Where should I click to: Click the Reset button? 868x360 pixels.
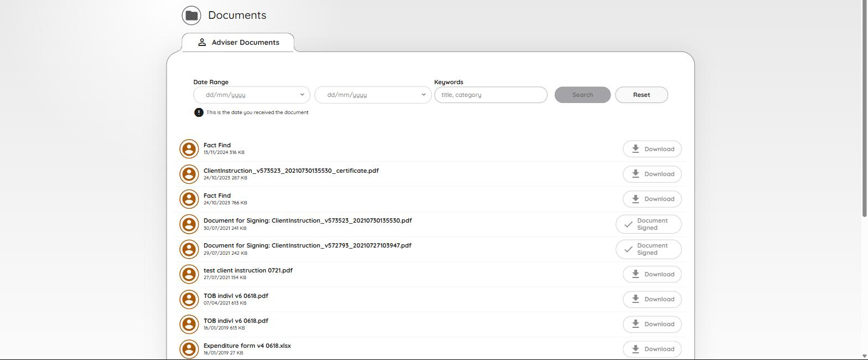[642, 95]
